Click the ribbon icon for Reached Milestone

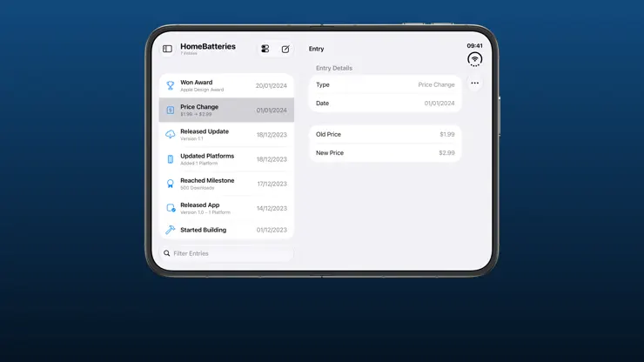(x=170, y=184)
